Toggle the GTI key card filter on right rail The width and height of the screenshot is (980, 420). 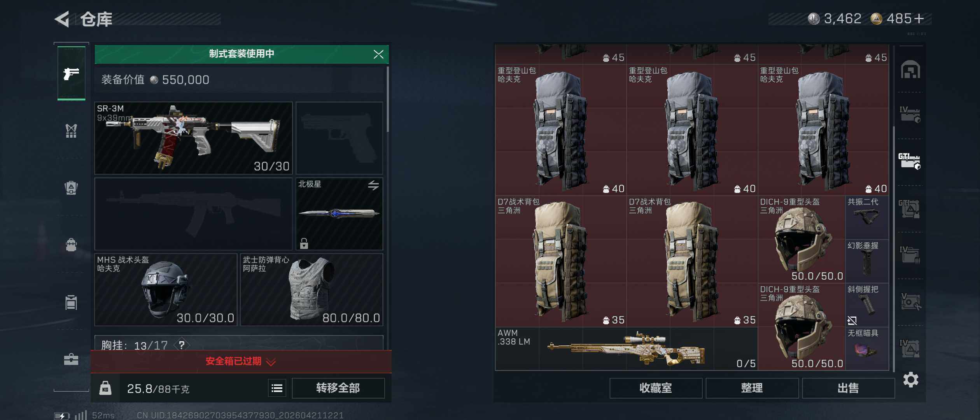(909, 161)
